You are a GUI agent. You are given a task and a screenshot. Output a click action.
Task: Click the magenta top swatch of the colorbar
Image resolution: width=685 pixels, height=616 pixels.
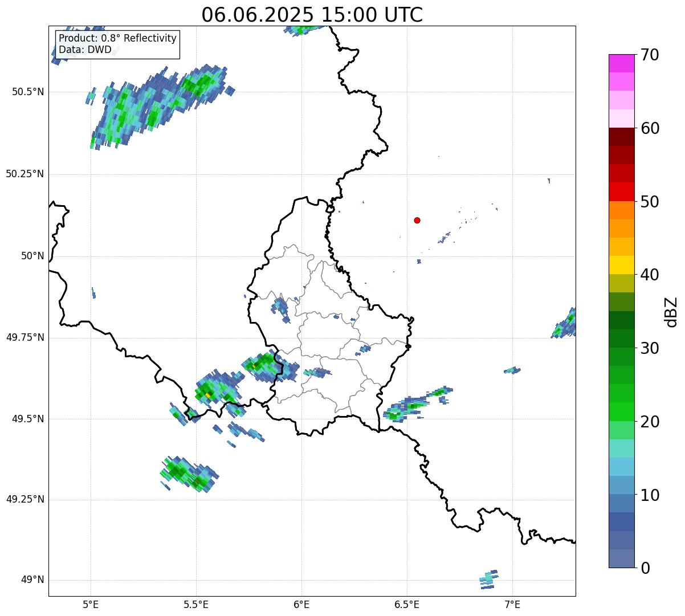point(622,63)
